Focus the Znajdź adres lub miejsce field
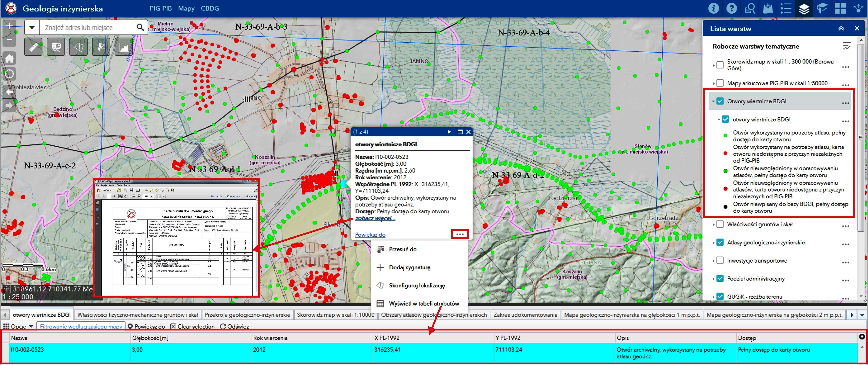This screenshot has width=868, height=365. 86,27
